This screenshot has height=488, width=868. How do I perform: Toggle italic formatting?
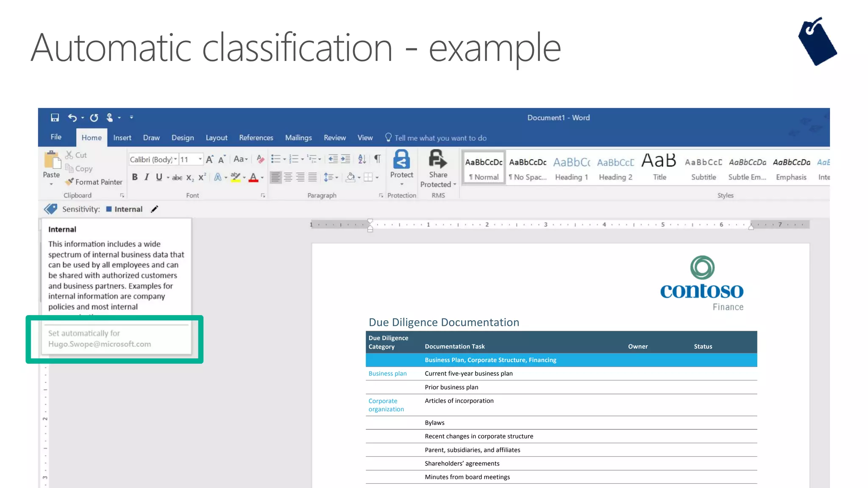coord(147,177)
